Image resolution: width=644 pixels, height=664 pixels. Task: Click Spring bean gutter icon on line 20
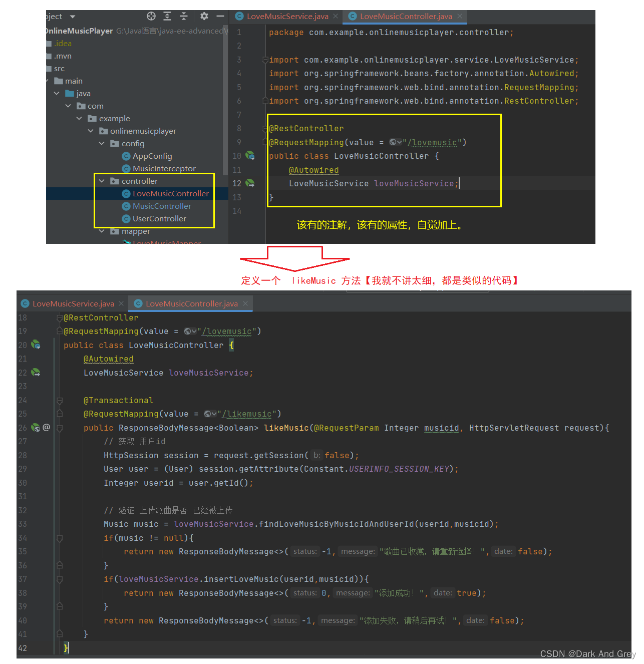tap(36, 345)
